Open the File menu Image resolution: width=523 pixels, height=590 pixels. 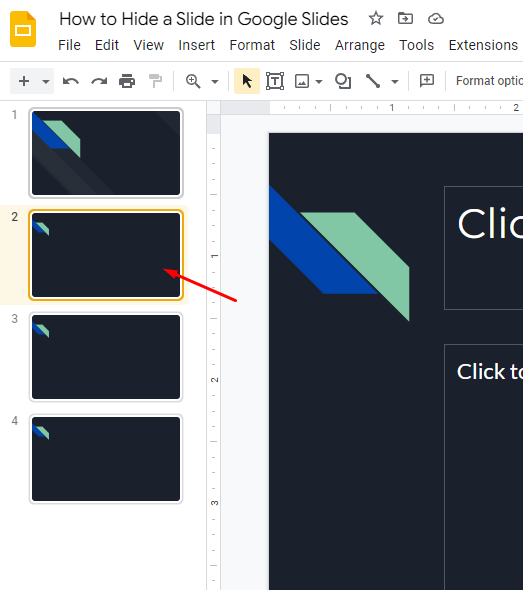point(69,45)
